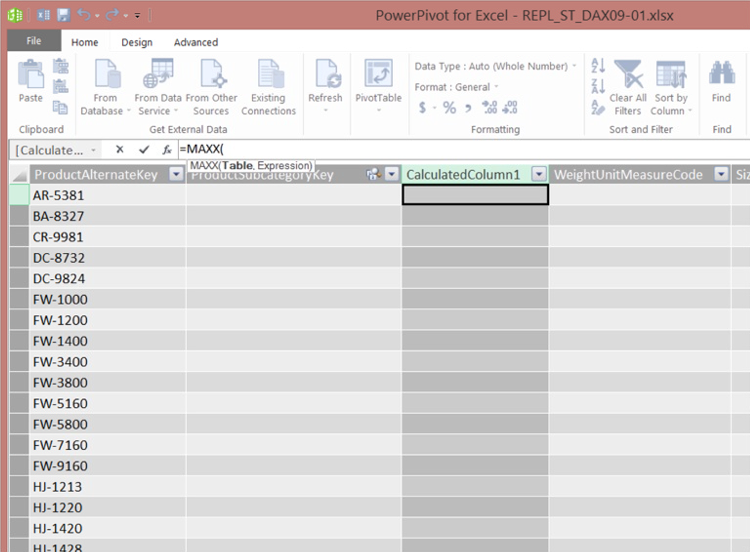Viewport: 750px width, 552px height.
Task: Select cell FW-1000
Action: (x=108, y=299)
